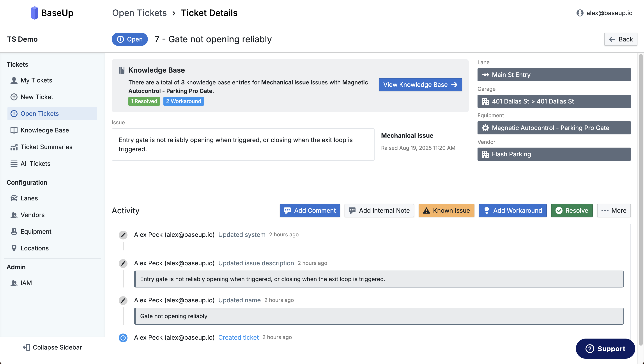Click Updated name activity text
Viewport: 644px width, 364px height.
[239, 300]
